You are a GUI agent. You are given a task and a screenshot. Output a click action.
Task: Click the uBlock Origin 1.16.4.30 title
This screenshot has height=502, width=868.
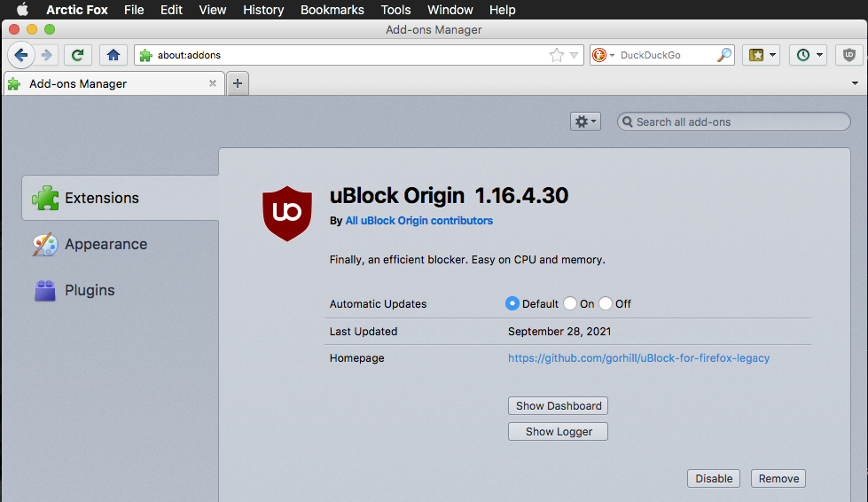[449, 195]
